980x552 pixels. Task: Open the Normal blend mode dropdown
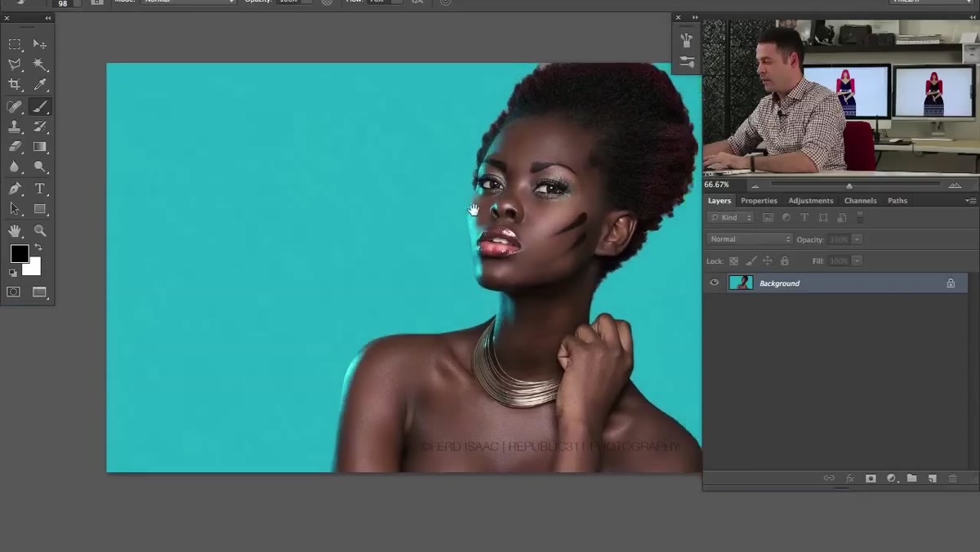(750, 239)
